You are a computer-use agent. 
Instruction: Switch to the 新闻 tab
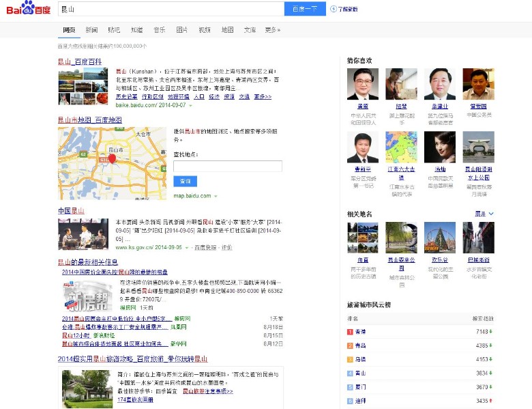[x=91, y=30]
